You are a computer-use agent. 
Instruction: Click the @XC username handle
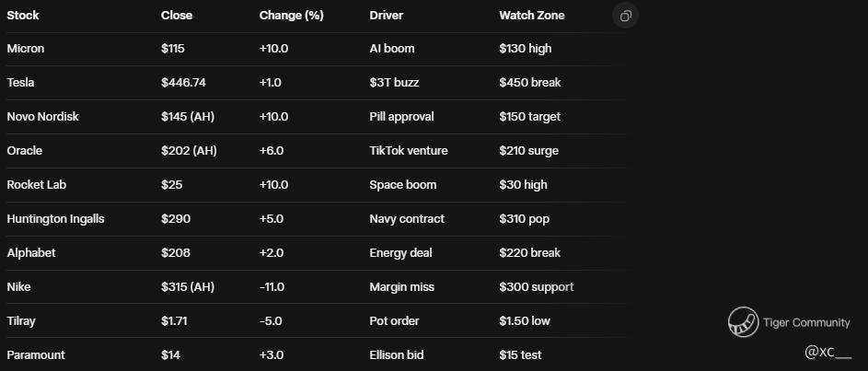coord(827,353)
